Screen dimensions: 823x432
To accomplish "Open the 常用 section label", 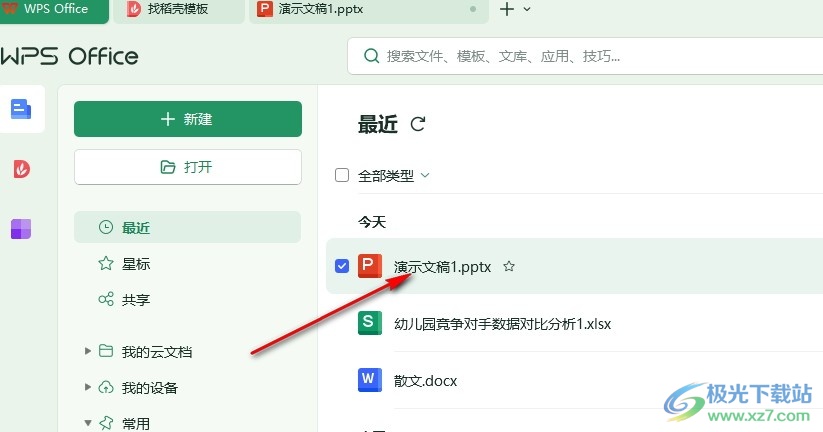I will click(135, 423).
